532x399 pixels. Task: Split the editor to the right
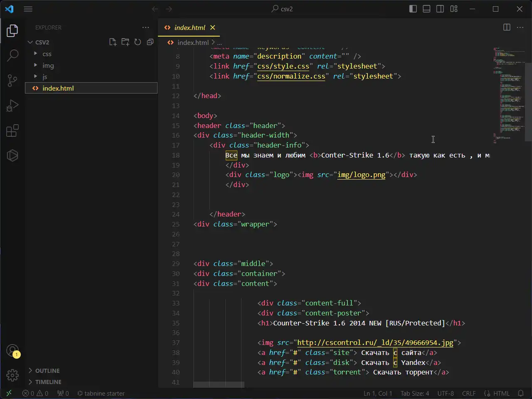(x=507, y=27)
